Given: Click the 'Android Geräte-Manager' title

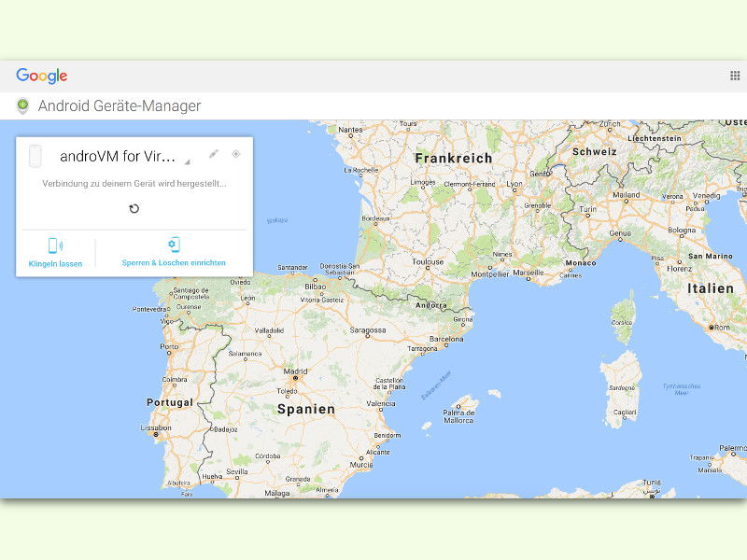Looking at the screenshot, I should [x=120, y=105].
